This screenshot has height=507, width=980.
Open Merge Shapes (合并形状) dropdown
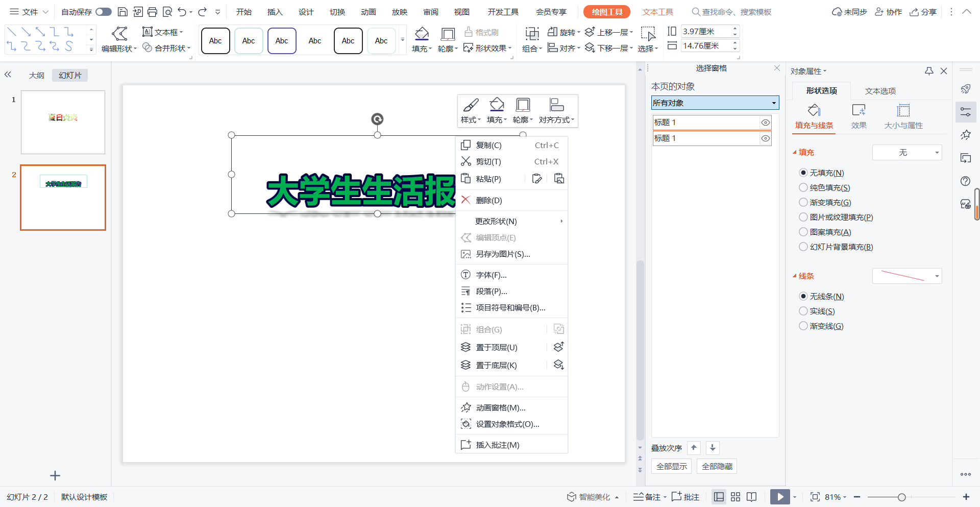coord(166,48)
